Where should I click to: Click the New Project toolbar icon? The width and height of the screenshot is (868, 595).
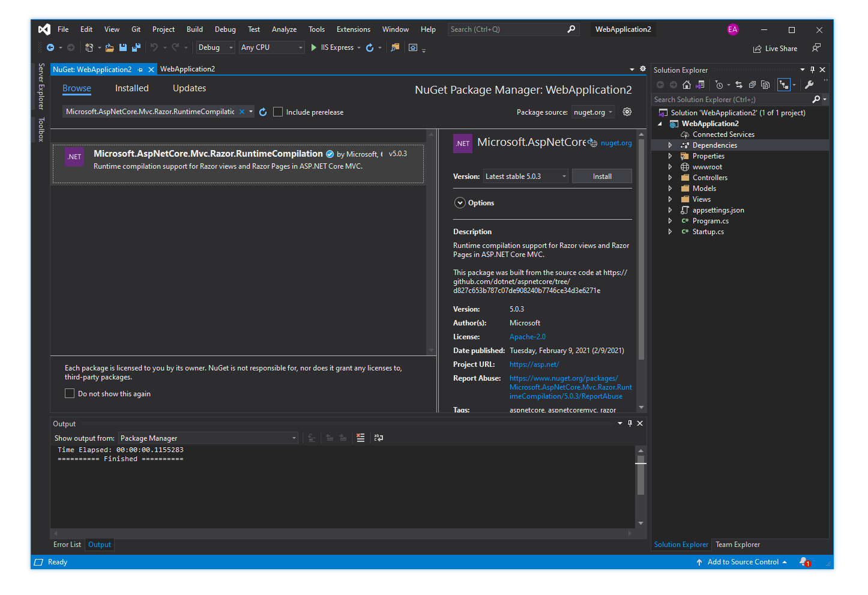coord(89,47)
